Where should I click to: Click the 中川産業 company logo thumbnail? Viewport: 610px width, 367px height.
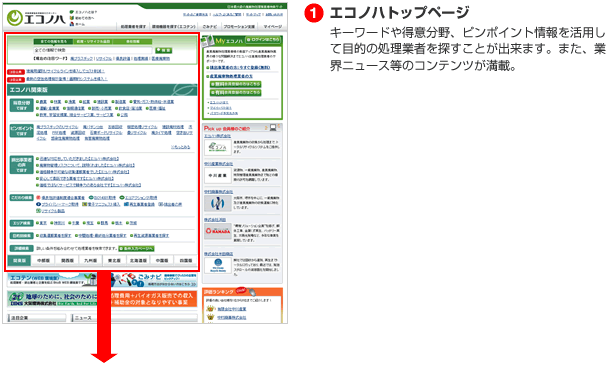[x=218, y=176]
